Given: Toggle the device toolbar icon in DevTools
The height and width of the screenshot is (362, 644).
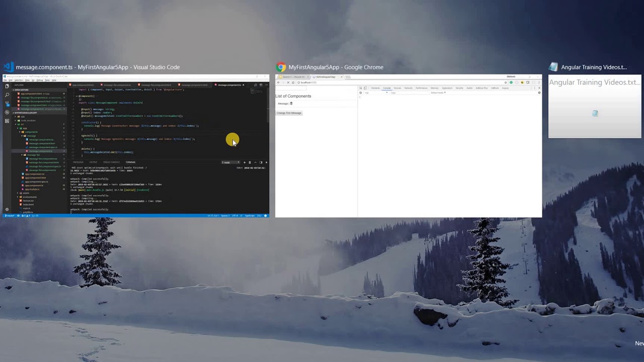Looking at the screenshot, I should (365, 88).
